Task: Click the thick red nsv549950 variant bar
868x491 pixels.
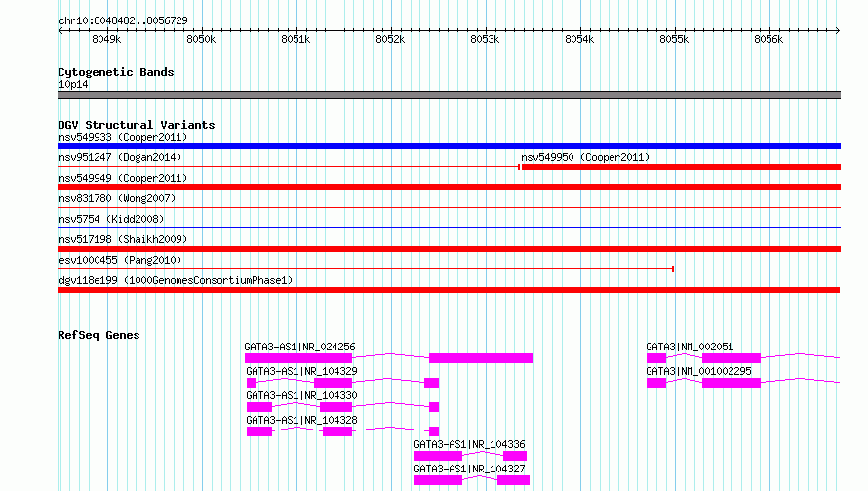Action: pos(681,167)
